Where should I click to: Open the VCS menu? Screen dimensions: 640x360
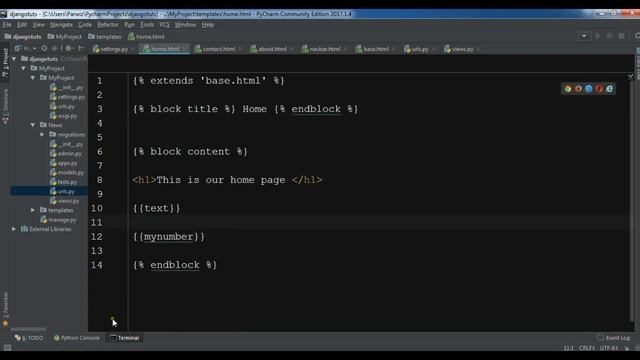pyautogui.click(x=164, y=24)
